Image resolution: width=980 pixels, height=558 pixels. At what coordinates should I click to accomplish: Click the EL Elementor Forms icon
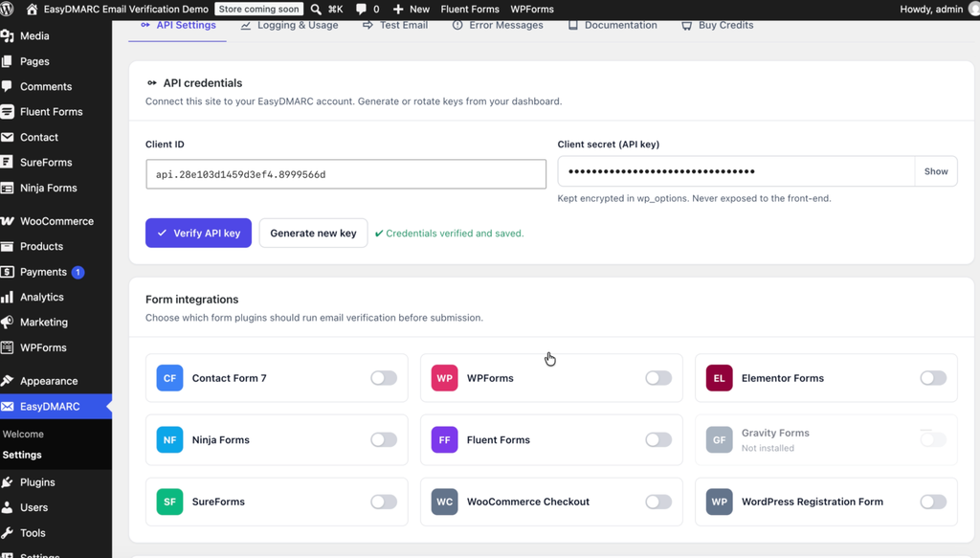tap(720, 378)
